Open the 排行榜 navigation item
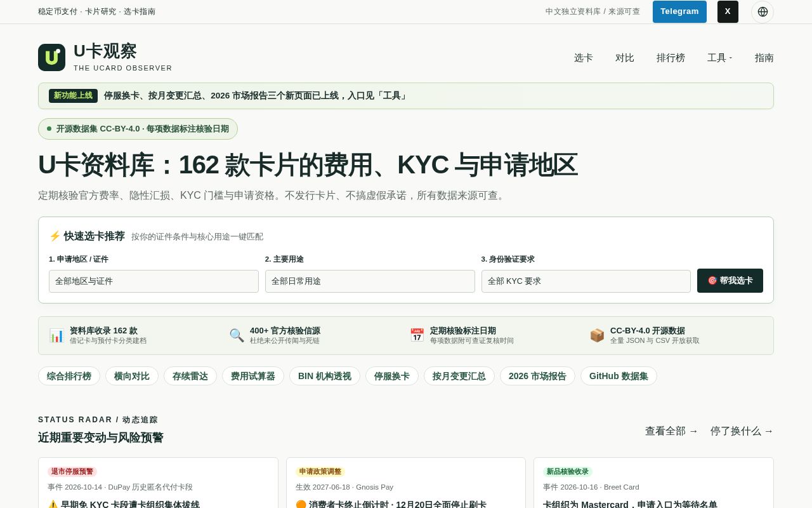Screen dimensions: 812x508 pyautogui.click(x=671, y=58)
